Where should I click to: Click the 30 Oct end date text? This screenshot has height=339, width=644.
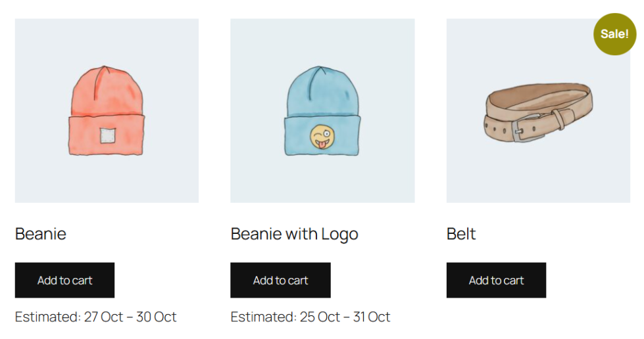[157, 317]
